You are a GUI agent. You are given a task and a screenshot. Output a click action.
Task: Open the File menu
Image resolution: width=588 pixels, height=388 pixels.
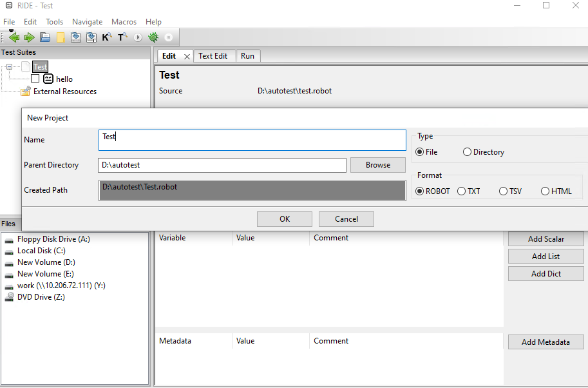[x=9, y=22]
